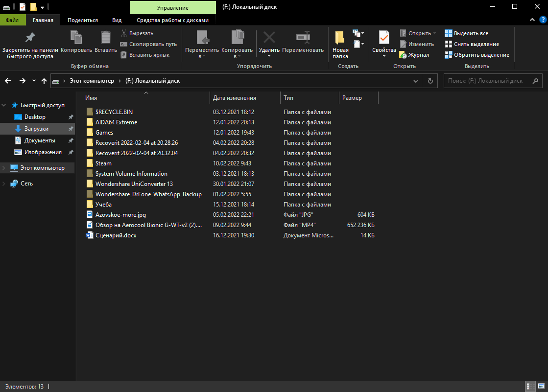Click the Копировать clipboard icon
The width and height of the screenshot is (548, 392).
coord(76,38)
